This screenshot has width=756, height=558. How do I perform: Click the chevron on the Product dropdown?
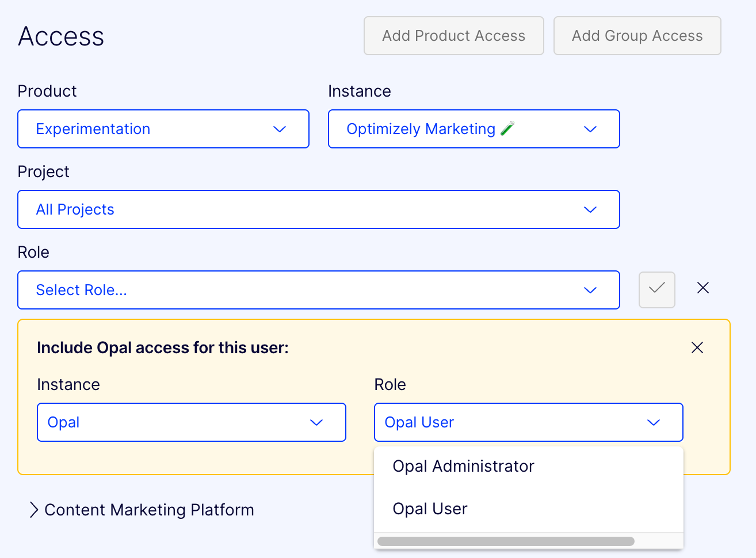280,129
